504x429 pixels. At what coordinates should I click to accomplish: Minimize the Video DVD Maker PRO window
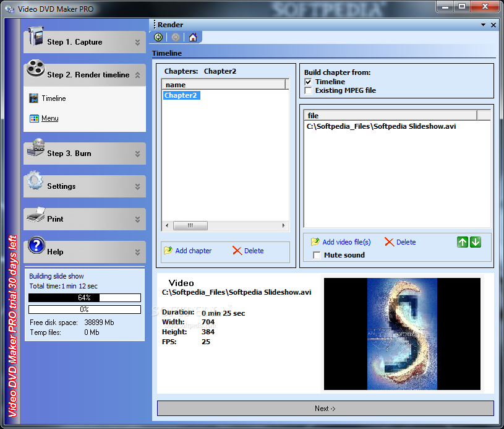tap(445, 6)
